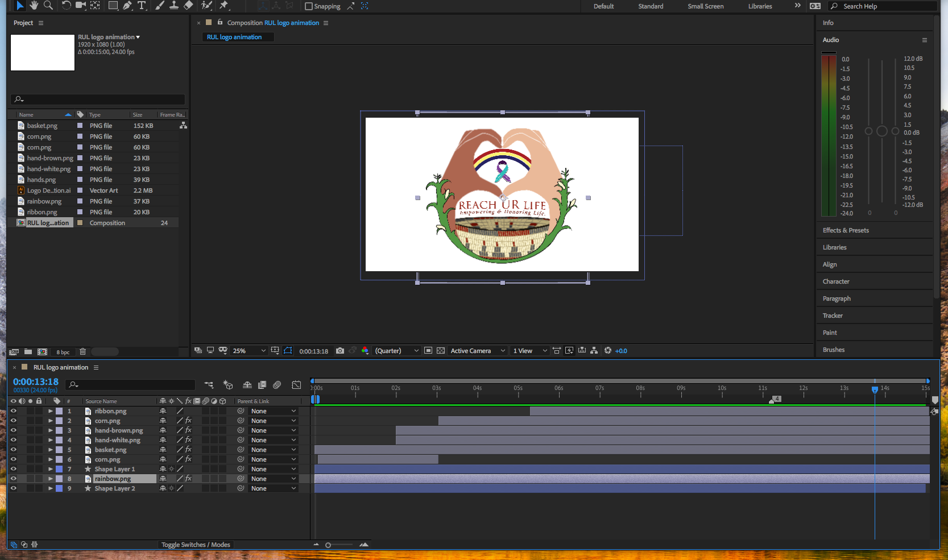Image resolution: width=948 pixels, height=560 pixels.
Task: Click the Composition Flowchart icon in viewer bar
Action: [x=594, y=351]
